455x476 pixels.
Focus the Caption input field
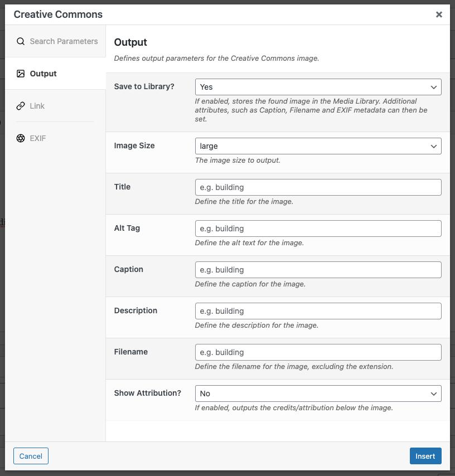tap(318, 270)
